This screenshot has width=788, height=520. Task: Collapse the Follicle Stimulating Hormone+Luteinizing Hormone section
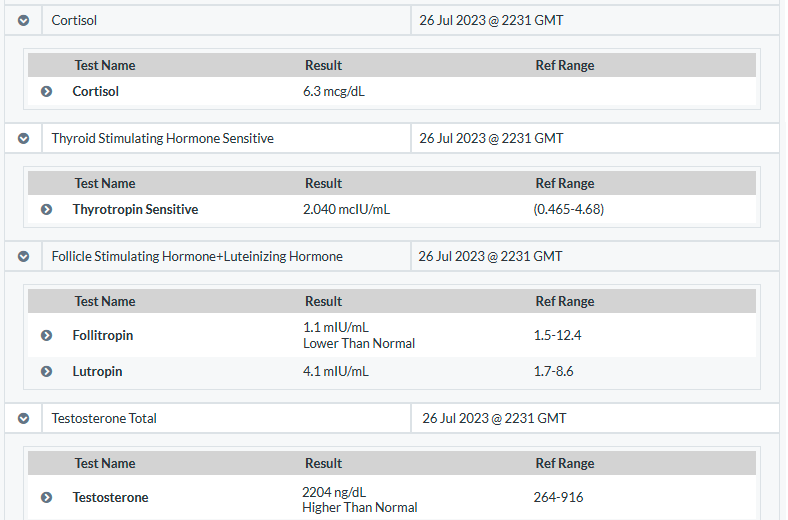coord(23,257)
